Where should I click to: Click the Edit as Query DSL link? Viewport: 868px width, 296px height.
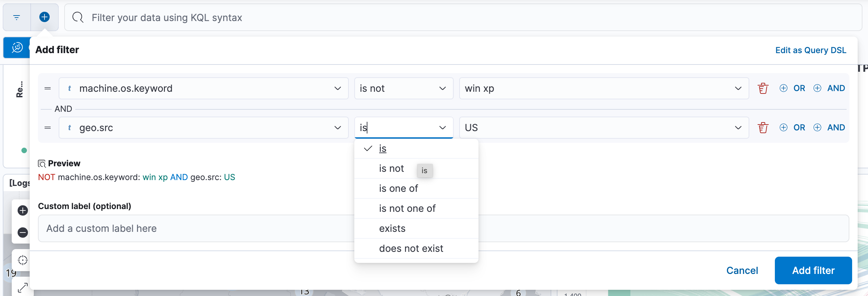(811, 50)
